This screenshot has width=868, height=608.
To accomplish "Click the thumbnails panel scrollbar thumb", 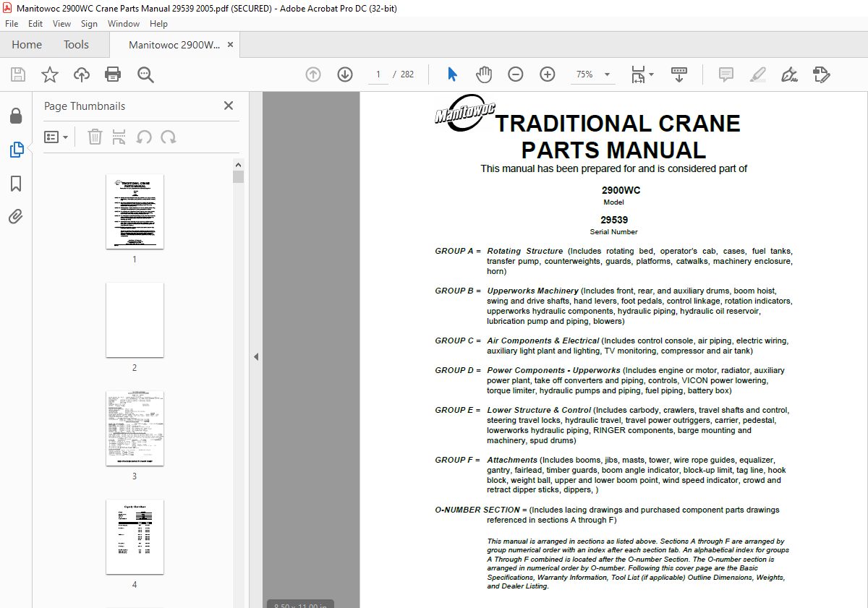I will (239, 176).
